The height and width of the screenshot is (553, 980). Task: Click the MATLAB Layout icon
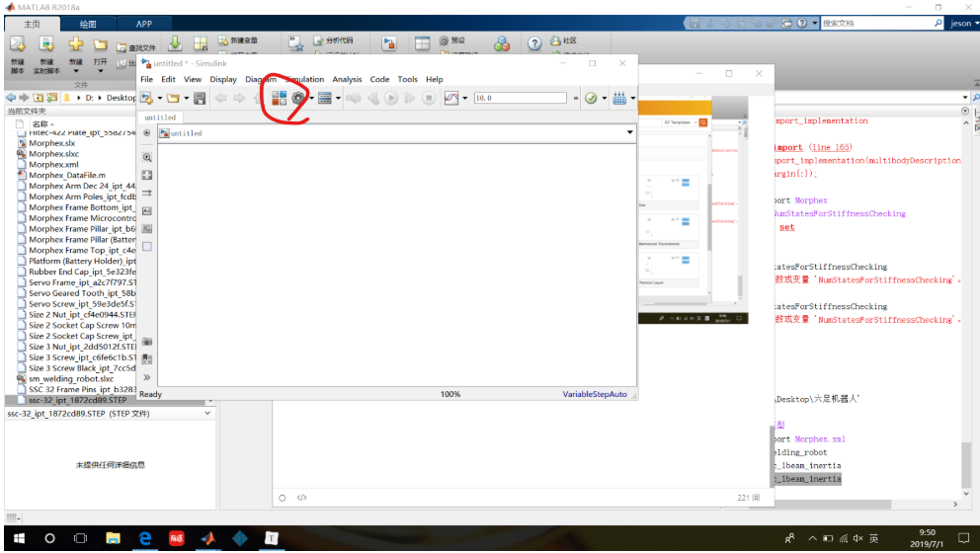423,43
